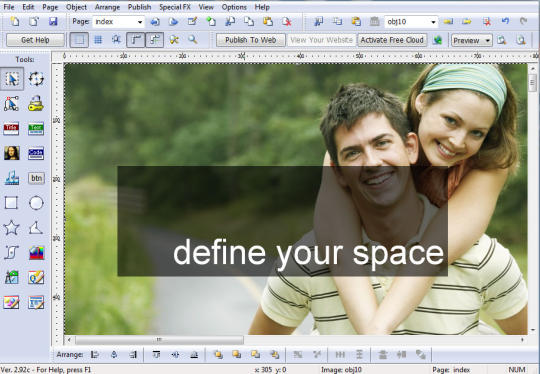Click the delete page red X icon

(286, 21)
